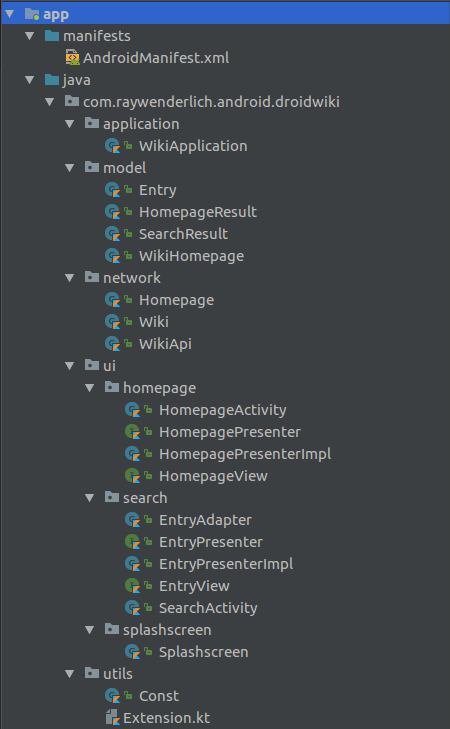
Task: Collapse the homepage package arrow
Action: (90, 388)
